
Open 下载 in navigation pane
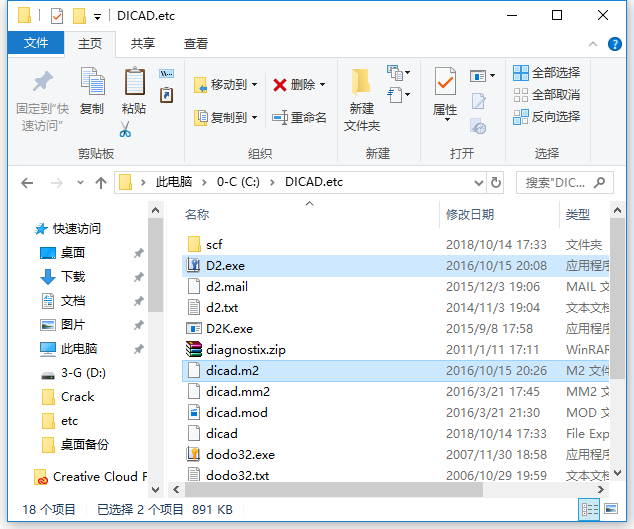point(73,277)
